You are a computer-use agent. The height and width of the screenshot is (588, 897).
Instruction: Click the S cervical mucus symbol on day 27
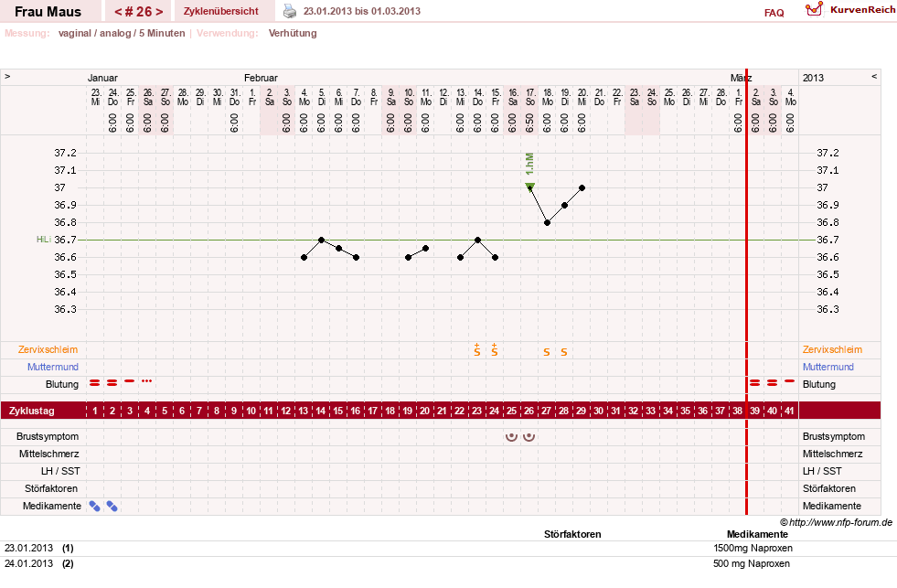547,352
